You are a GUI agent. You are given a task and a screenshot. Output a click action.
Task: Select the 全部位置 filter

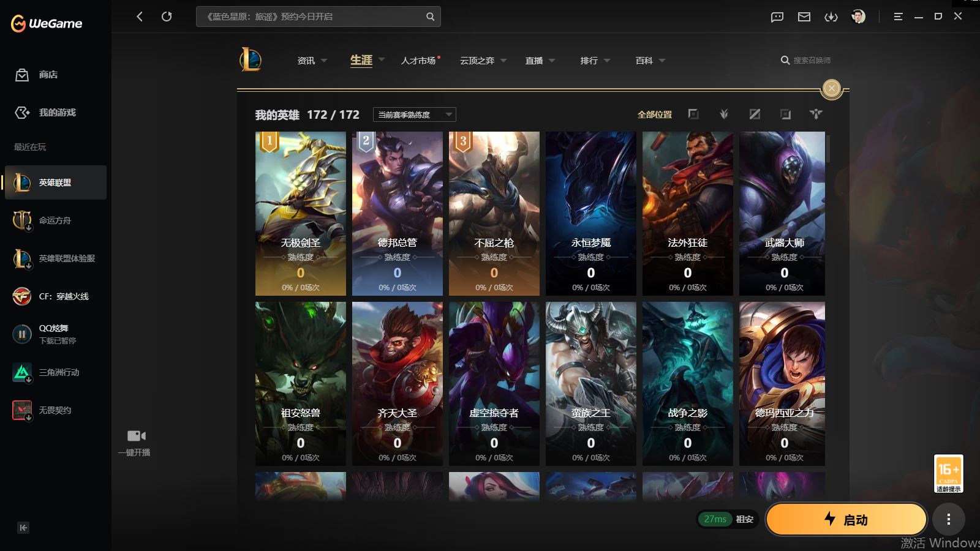655,114
